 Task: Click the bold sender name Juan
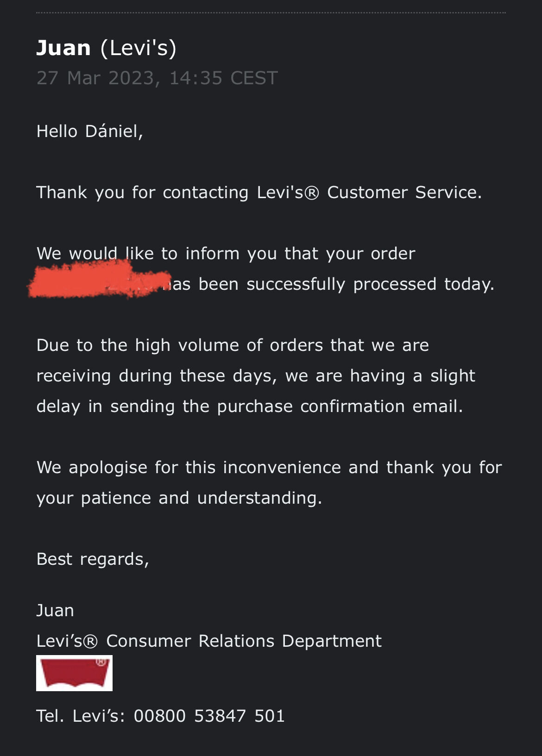[x=63, y=48]
